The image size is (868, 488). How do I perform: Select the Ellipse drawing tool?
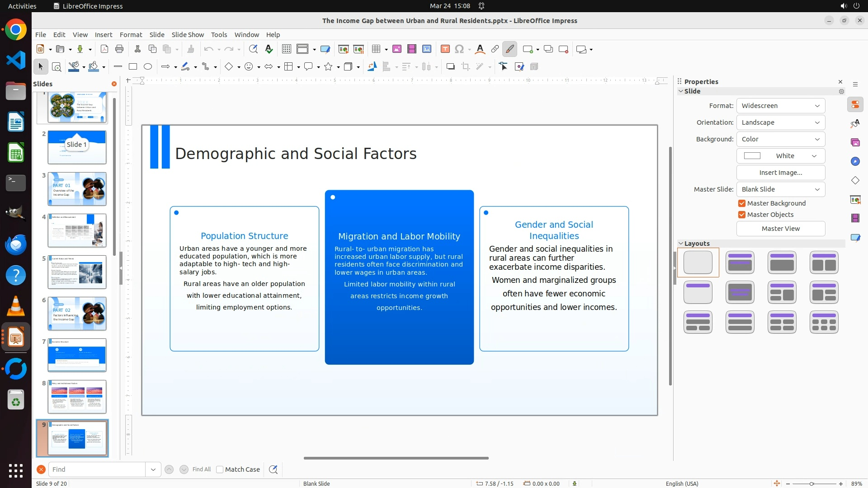[x=148, y=67]
